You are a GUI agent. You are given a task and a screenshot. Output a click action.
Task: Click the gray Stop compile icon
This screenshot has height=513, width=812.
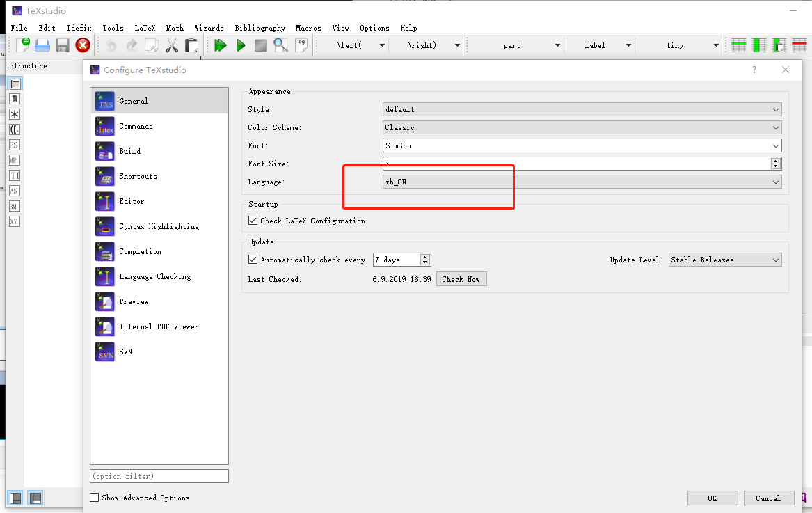click(x=261, y=45)
